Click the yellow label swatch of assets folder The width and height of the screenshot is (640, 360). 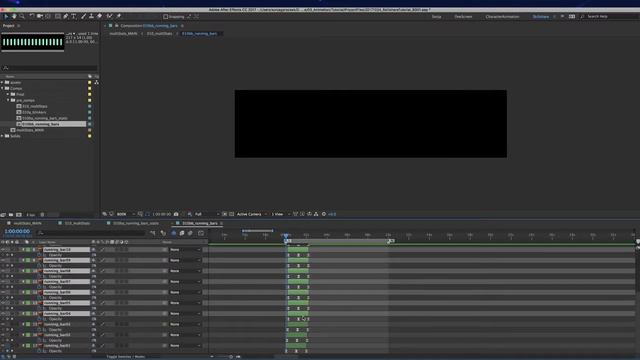[89, 82]
